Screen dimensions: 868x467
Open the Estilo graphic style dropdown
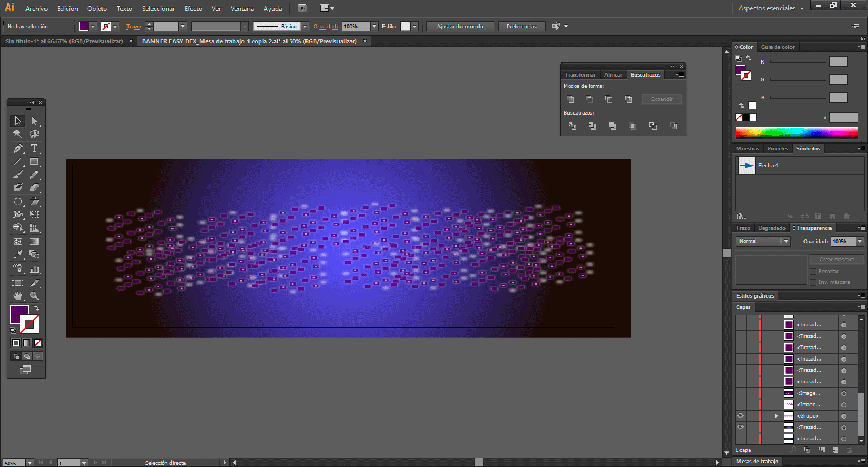coord(414,26)
